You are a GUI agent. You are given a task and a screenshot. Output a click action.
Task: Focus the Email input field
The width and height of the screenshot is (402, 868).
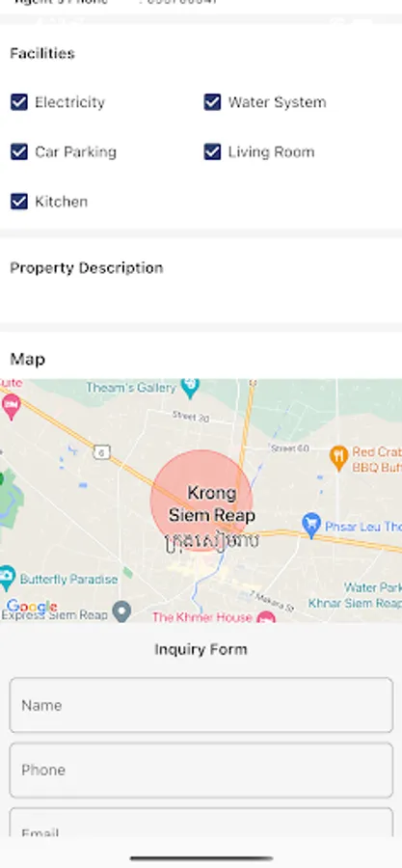[x=201, y=822]
